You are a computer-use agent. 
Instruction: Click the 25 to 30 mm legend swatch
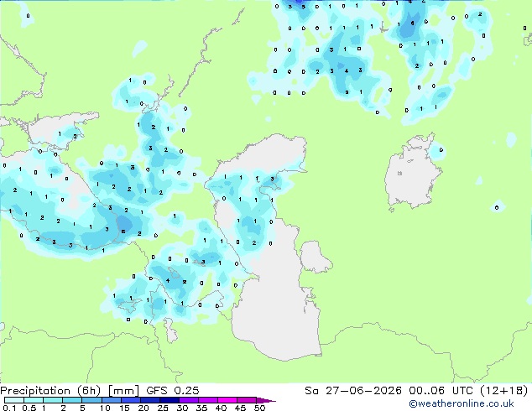[169, 400]
